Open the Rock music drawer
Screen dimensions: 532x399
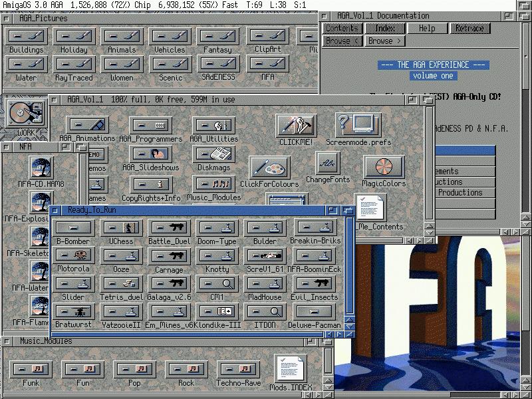click(x=186, y=369)
